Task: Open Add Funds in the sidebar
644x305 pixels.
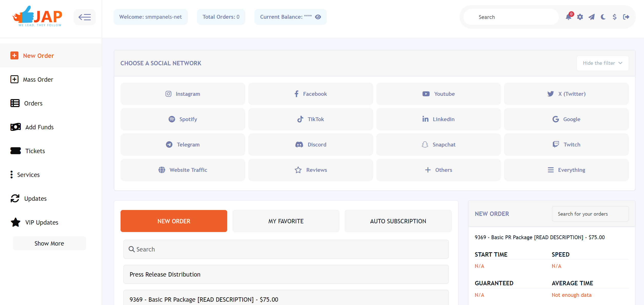Action: point(39,127)
